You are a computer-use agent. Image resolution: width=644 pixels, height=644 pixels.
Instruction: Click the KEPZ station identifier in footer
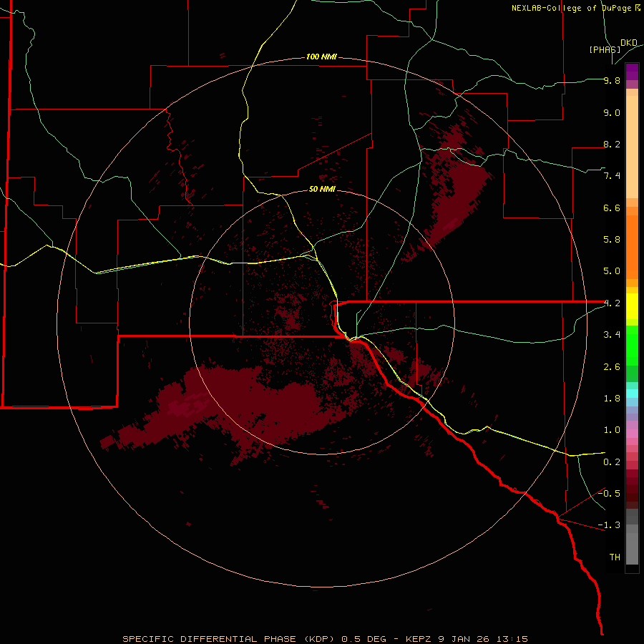[x=420, y=639]
